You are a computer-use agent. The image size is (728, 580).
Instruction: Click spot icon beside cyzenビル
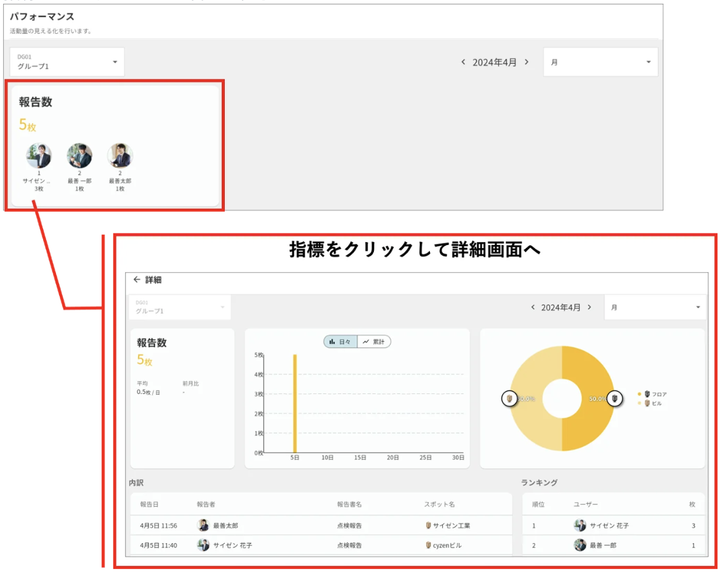pos(428,545)
